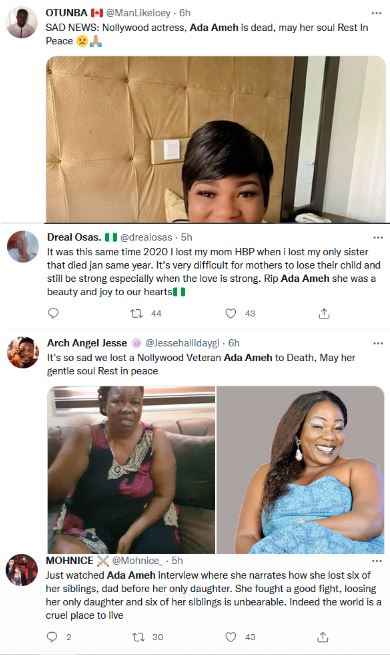Open more options on Arch Angel Jesse's tweet
This screenshot has height=655, width=390.
[378, 343]
